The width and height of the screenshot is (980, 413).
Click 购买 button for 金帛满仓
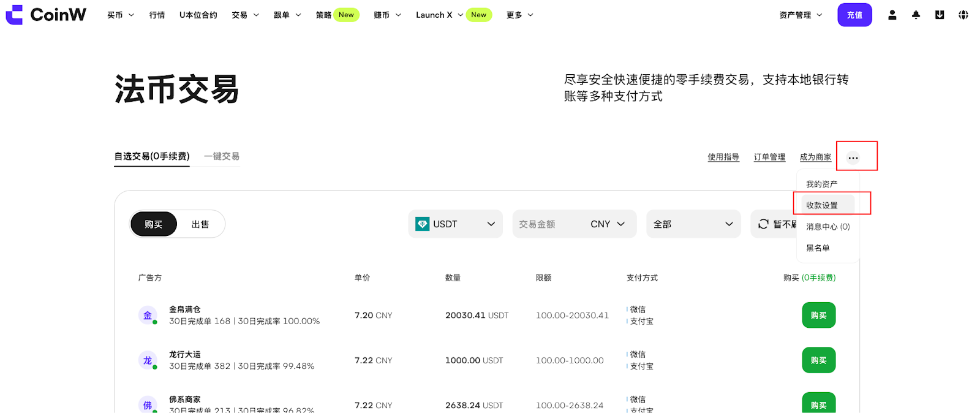point(819,315)
